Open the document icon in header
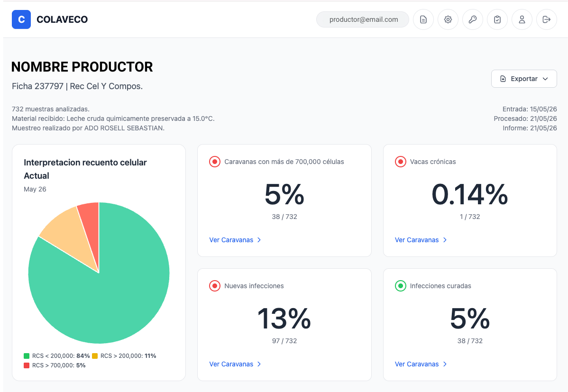The width and height of the screenshot is (568, 392). click(423, 19)
